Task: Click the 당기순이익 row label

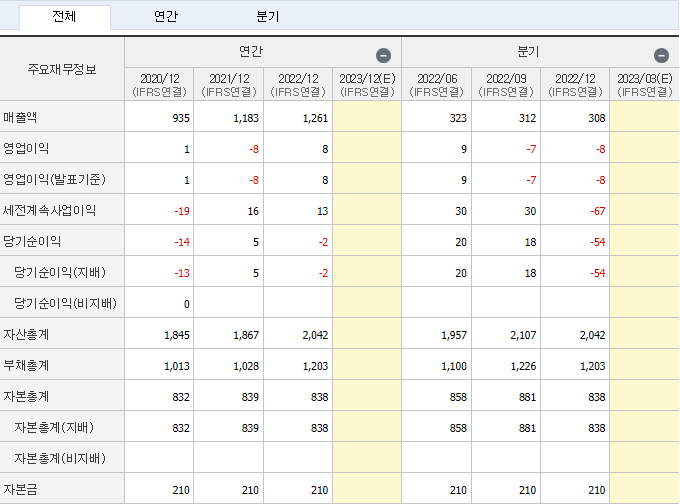Action: [x=32, y=242]
